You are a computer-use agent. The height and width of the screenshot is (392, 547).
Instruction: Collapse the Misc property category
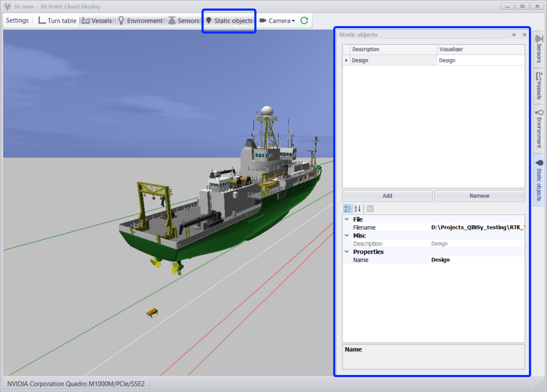click(x=347, y=235)
